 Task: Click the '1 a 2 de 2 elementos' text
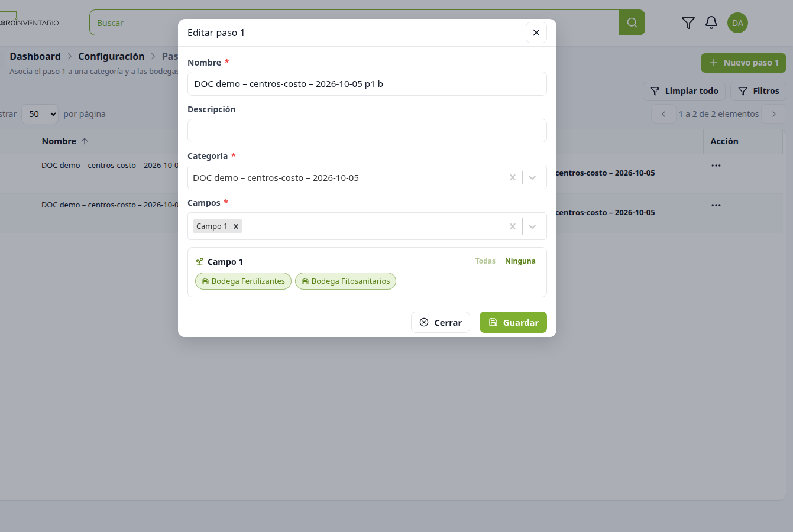pyautogui.click(x=718, y=114)
